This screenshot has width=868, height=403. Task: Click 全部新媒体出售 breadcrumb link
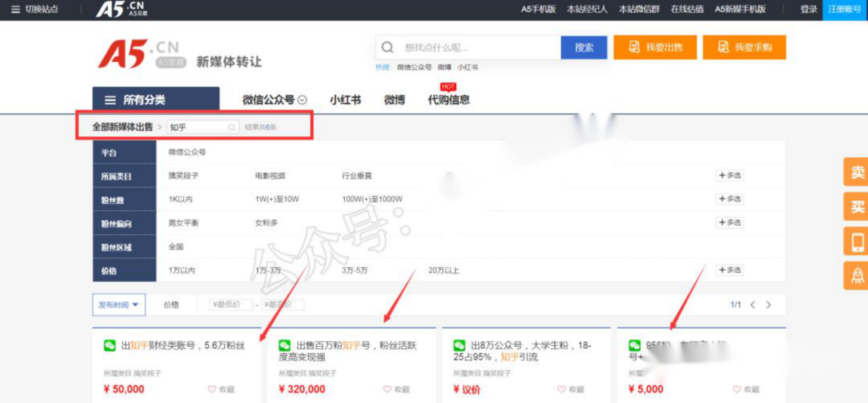(123, 127)
